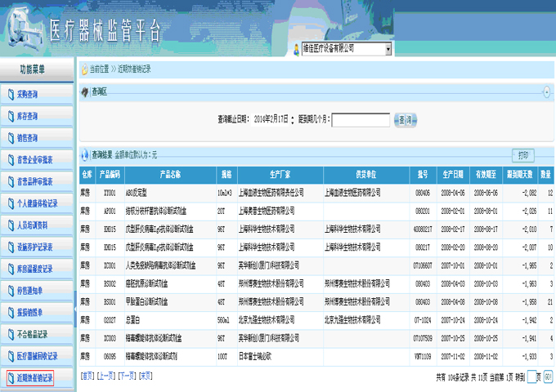The image size is (556, 392).
Task: Click the 查询结果 panel icon
Action: [85, 154]
